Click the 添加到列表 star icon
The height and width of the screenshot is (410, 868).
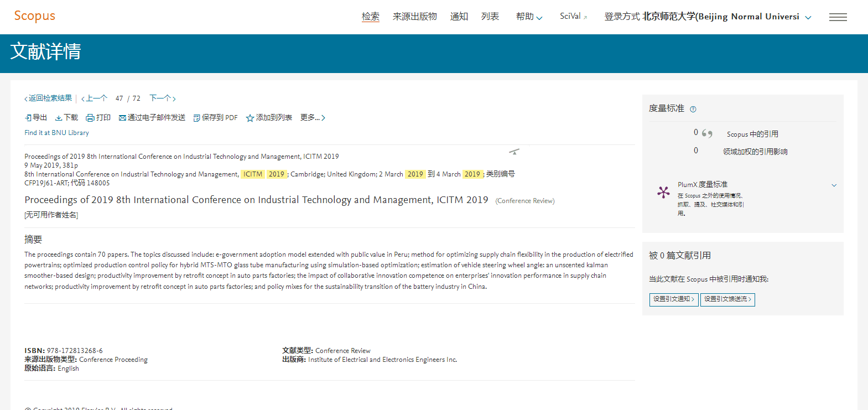250,118
